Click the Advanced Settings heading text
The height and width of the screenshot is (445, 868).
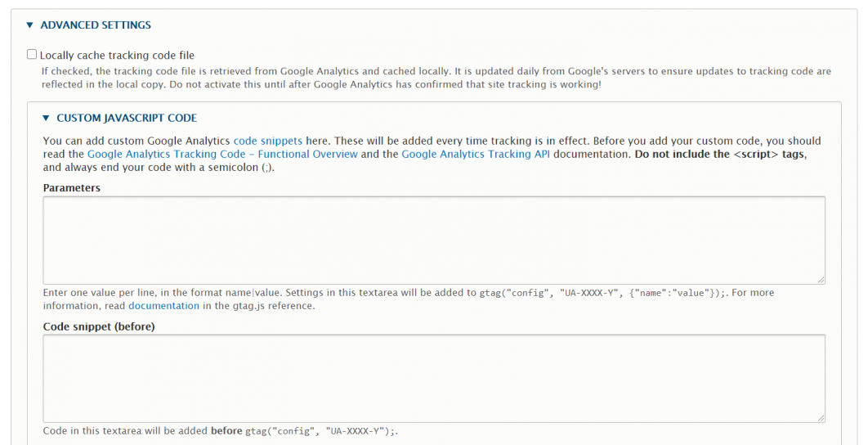pos(96,25)
